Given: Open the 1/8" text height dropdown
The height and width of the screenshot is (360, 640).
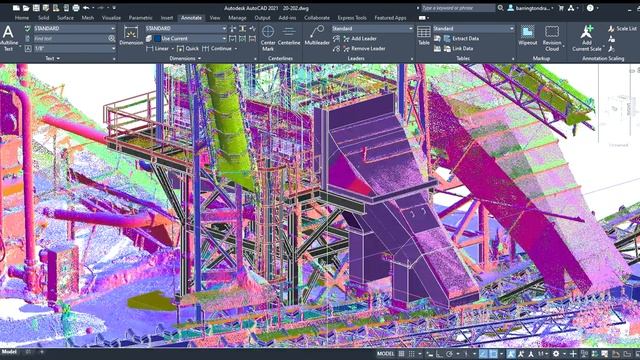Looking at the screenshot, I should pyautogui.click(x=74, y=49).
